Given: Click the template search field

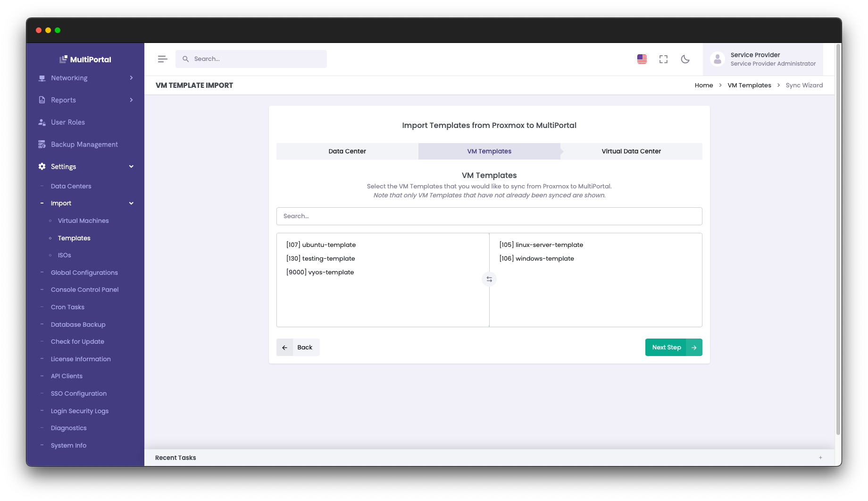Looking at the screenshot, I should point(489,216).
